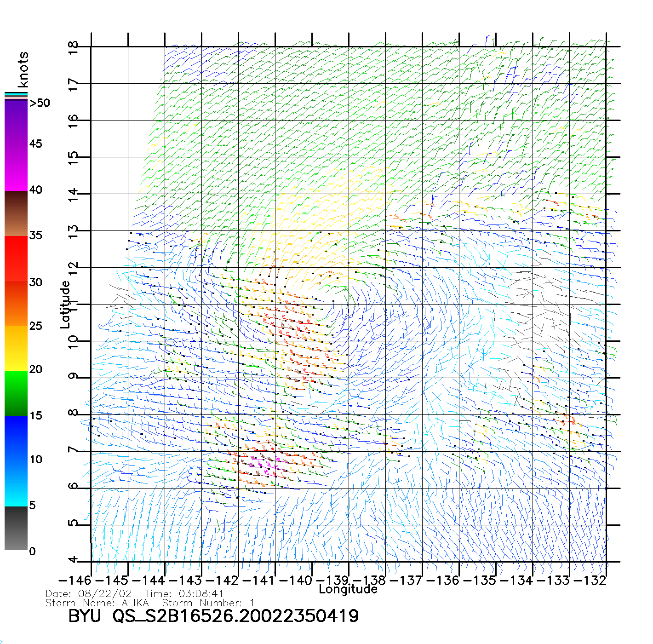Click the legend label '10'

tap(35, 459)
